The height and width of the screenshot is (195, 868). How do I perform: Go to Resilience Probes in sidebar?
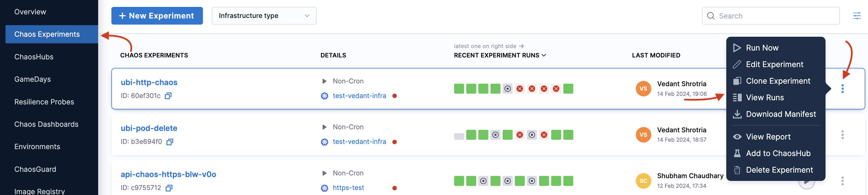(x=44, y=102)
